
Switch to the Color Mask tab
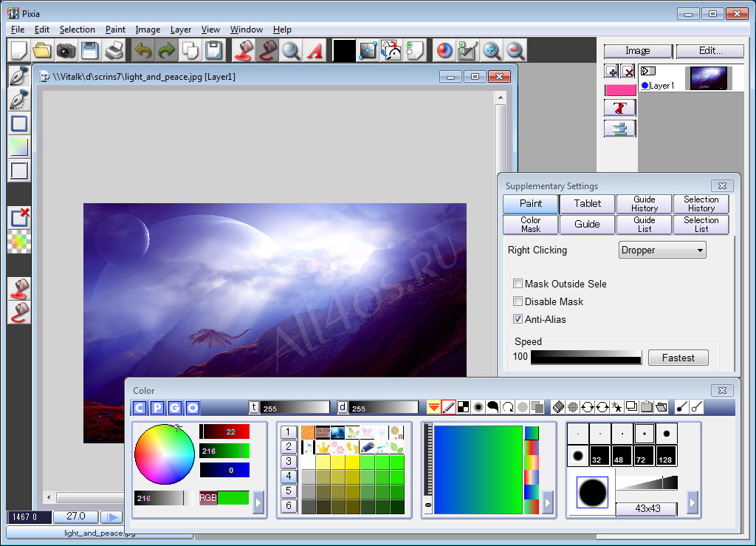[530, 225]
